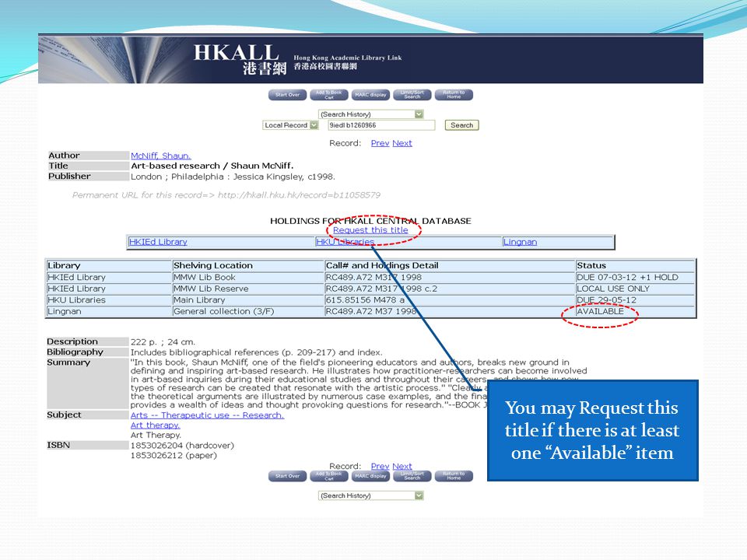Open the Art therapy. subject link

pyautogui.click(x=156, y=425)
